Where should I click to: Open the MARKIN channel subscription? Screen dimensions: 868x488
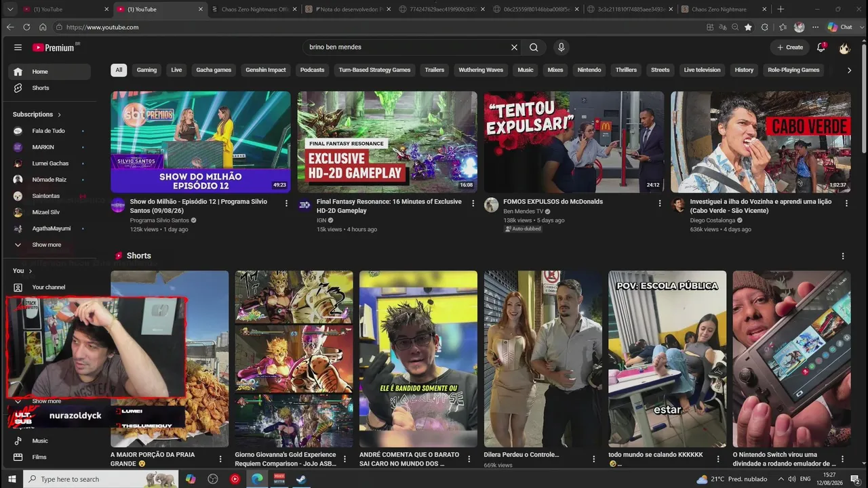[50, 147]
